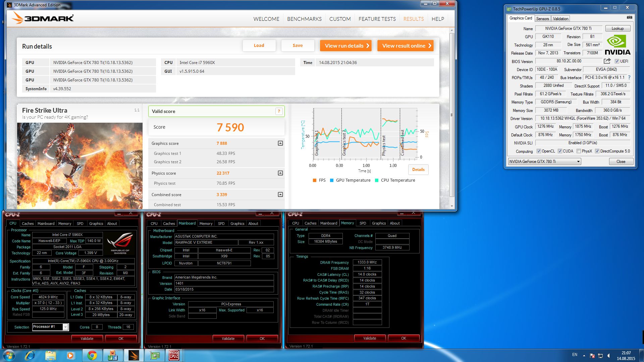The width and height of the screenshot is (644, 362).
Task: Click the GPU-Z title bar app icon
Action: coord(509,9)
